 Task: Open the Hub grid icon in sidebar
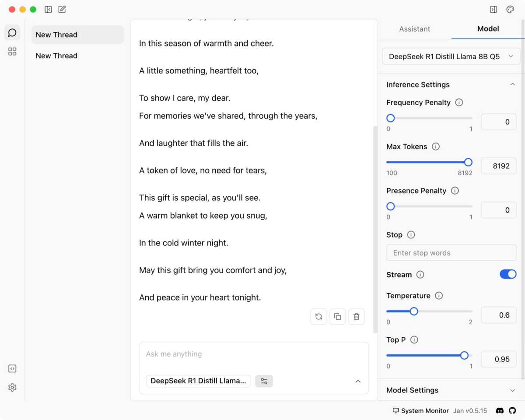coord(12,52)
